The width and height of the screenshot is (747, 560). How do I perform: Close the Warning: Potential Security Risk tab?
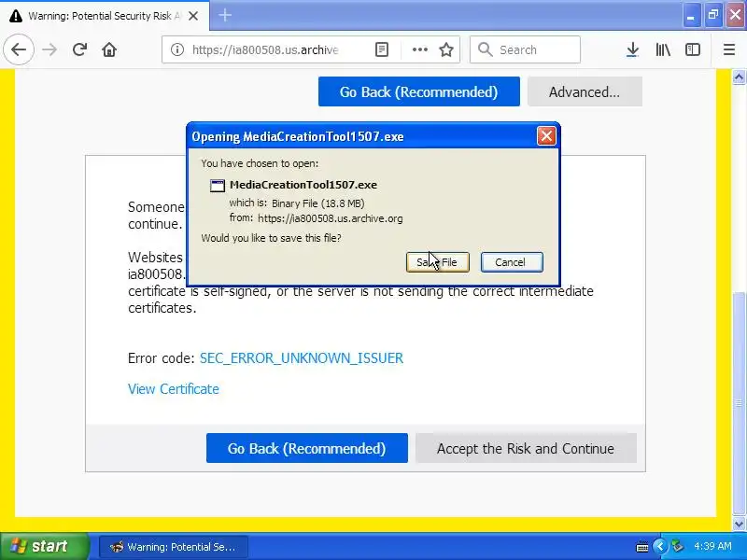[x=193, y=16]
